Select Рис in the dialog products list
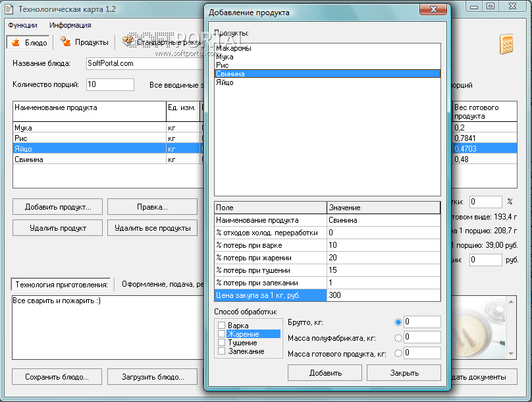The image size is (532, 402). [x=327, y=65]
